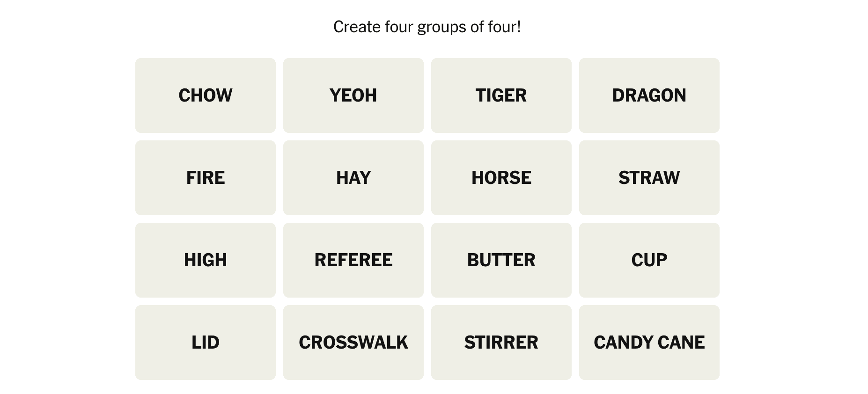Pick the REFEREE word card
Screen dimensions: 868x394
click(353, 260)
